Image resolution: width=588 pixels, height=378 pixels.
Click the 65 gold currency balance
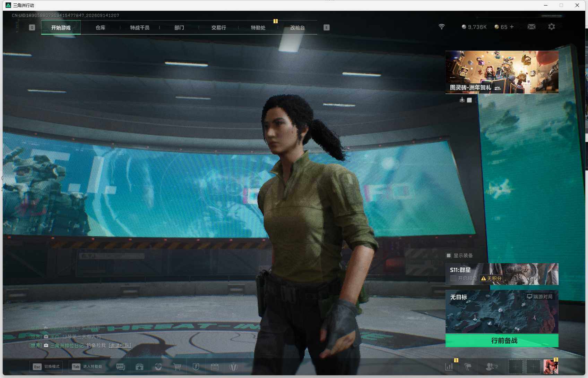(501, 27)
